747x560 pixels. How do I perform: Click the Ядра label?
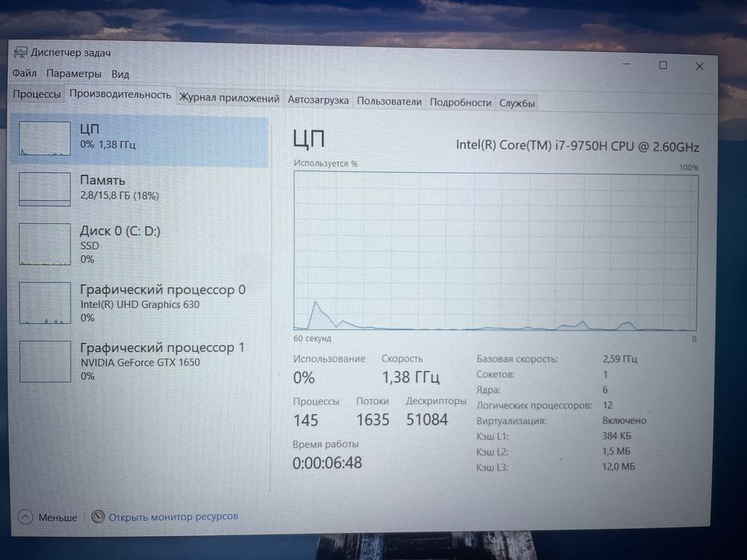coord(488,390)
